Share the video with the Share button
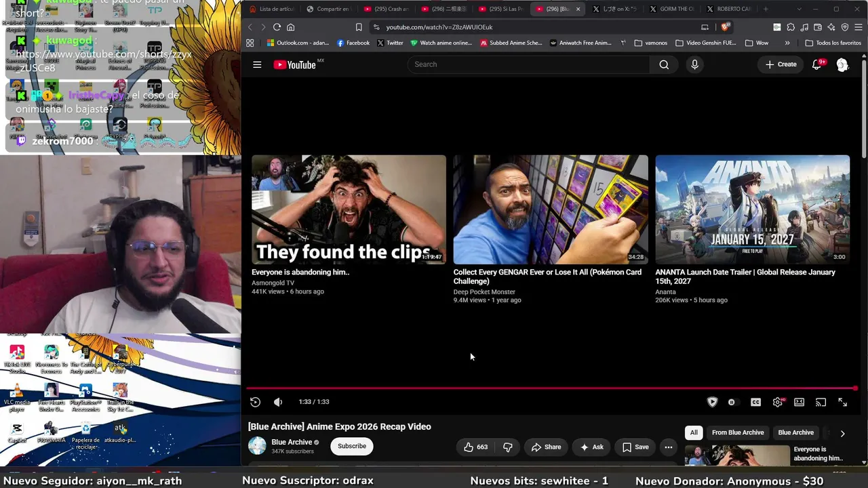868x488 pixels. click(546, 447)
